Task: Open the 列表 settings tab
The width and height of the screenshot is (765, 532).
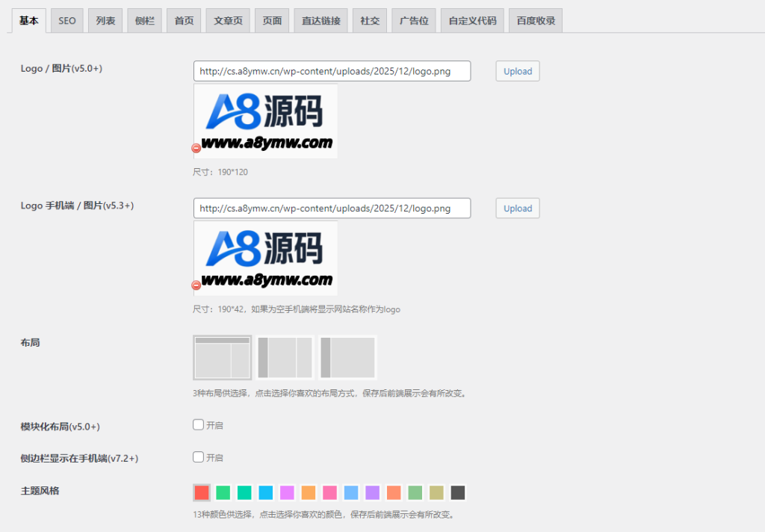Action: pyautogui.click(x=105, y=20)
